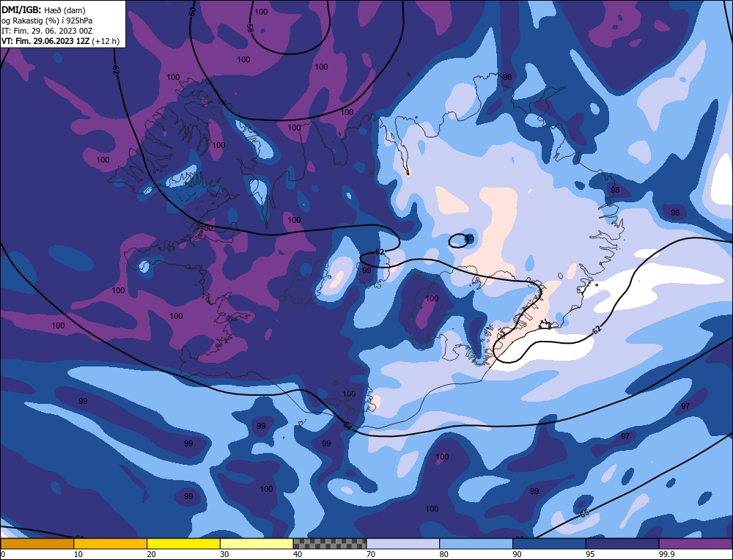
Task: Click the lavender 70–80 legend swatch
Action: (403, 543)
